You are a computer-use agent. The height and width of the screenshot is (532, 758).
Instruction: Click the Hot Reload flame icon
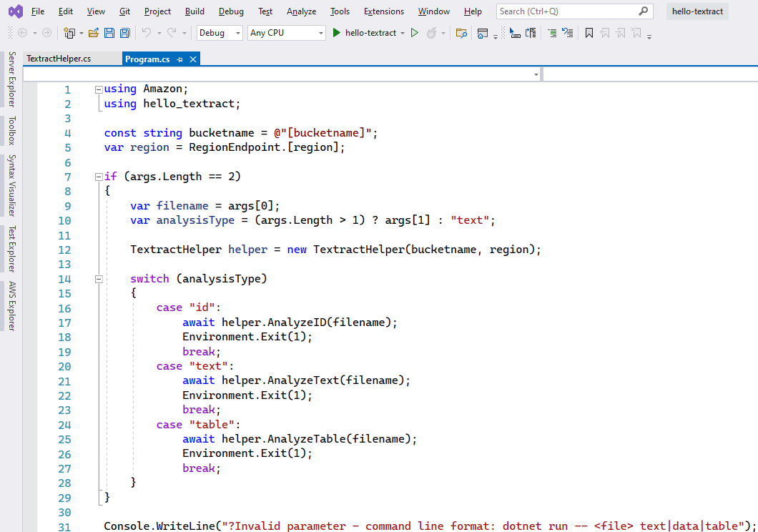(431, 33)
